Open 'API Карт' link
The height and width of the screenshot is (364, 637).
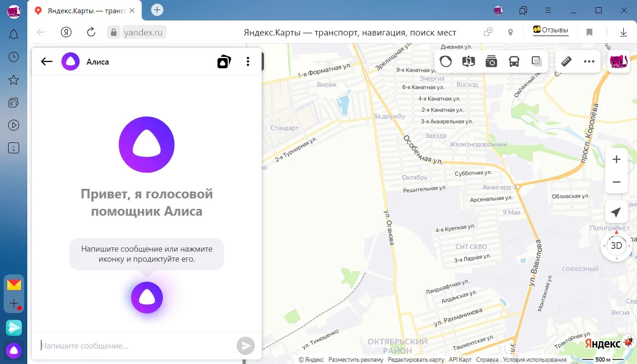click(460, 359)
